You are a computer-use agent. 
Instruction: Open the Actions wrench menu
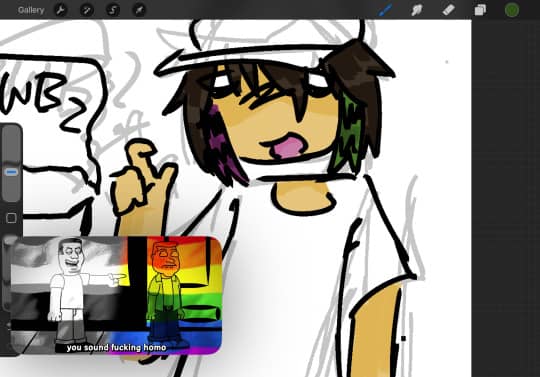coord(61,10)
